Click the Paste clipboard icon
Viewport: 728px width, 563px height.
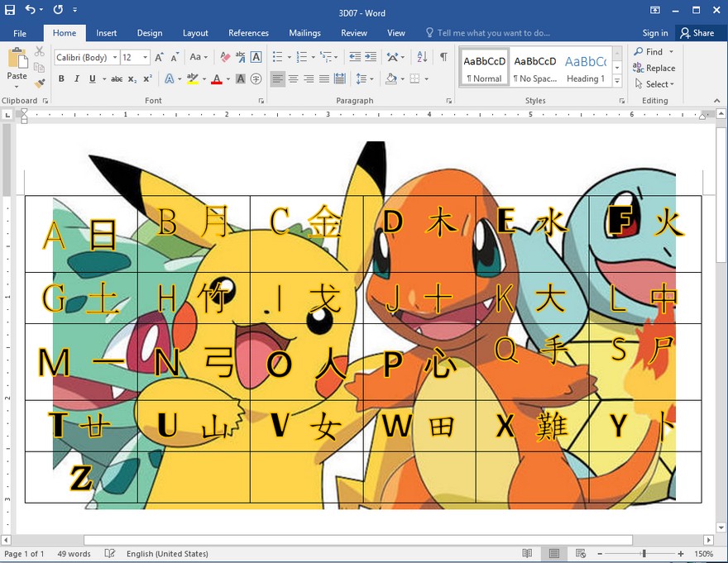[17, 59]
